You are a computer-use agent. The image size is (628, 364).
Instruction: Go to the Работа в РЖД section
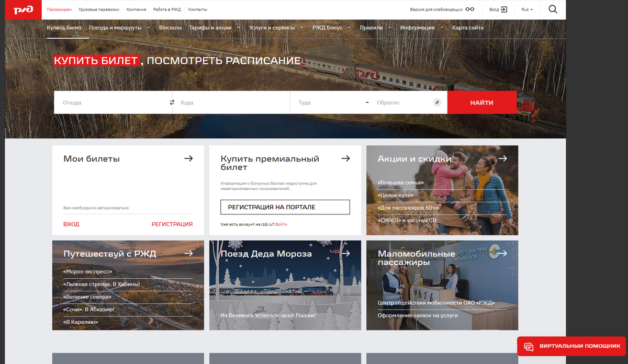(x=167, y=9)
